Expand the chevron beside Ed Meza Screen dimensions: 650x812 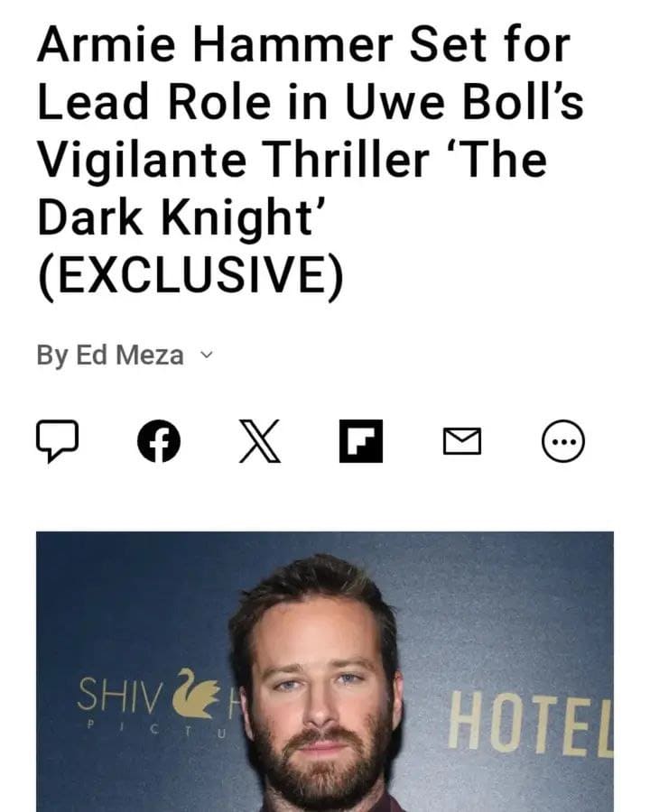[207, 355]
